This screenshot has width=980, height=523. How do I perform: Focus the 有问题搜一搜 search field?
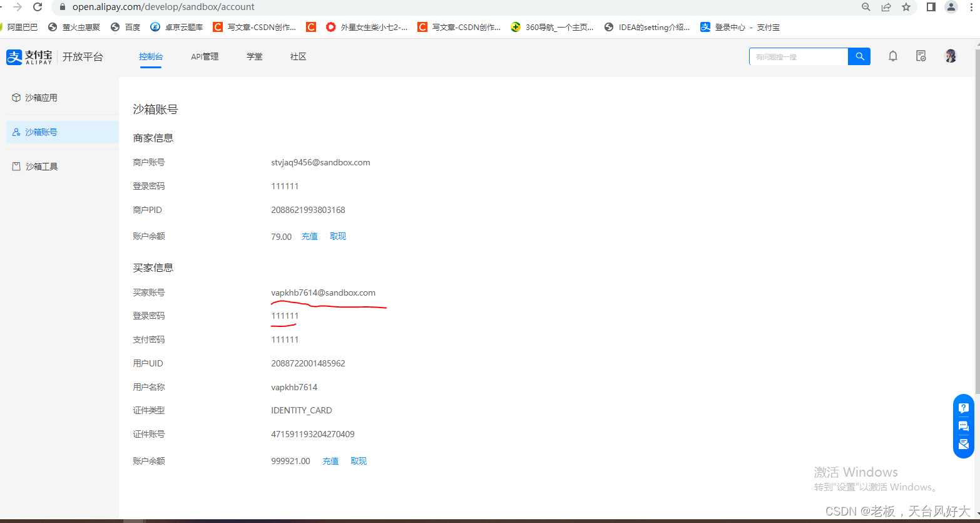coord(799,56)
